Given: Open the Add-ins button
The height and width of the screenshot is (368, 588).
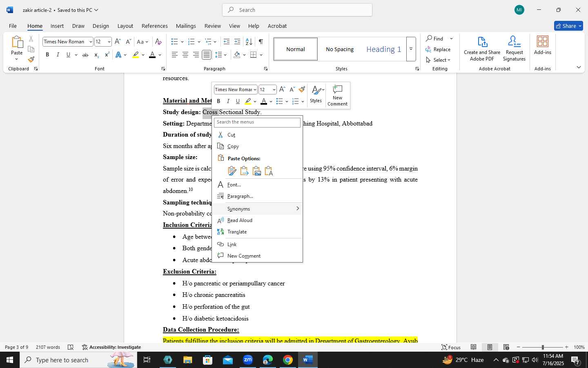Looking at the screenshot, I should pyautogui.click(x=543, y=45).
